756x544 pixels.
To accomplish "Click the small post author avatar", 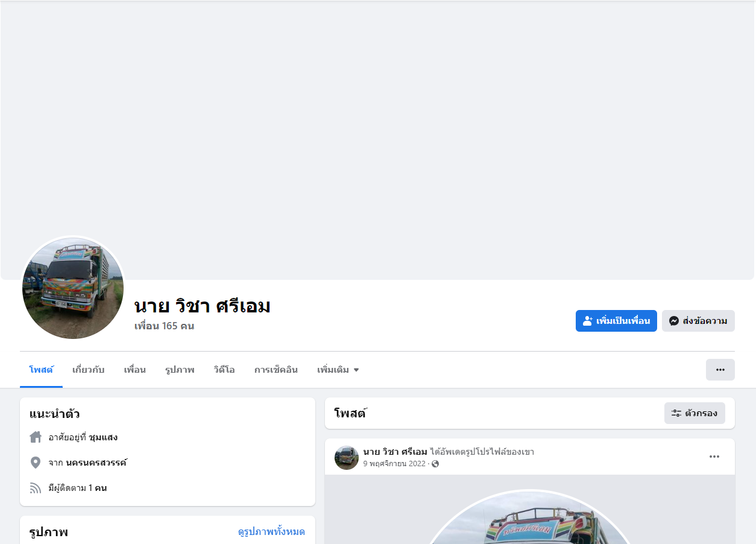I will (347, 458).
